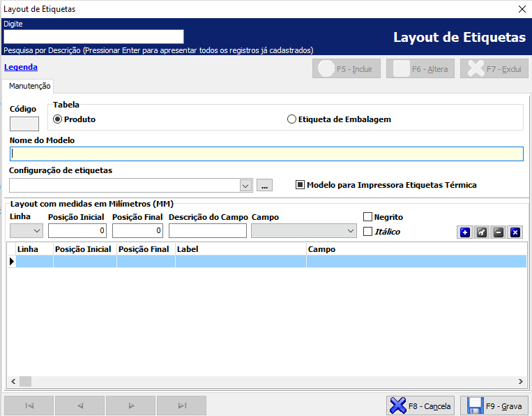Toggle Modelo para Impressora Etiquetas Térmica
This screenshot has width=532, height=416.
pyautogui.click(x=301, y=185)
